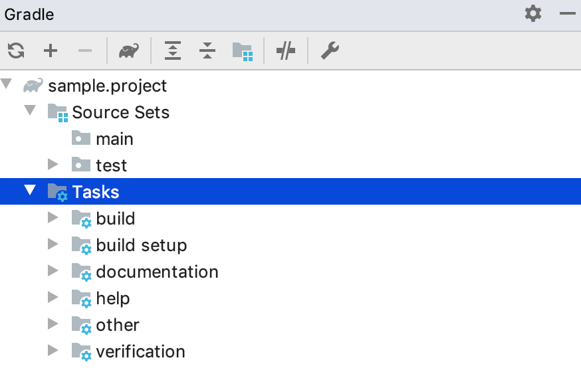Collapse all nodes in the tree
Image resolution: width=581 pixels, height=392 pixels.
(x=207, y=50)
